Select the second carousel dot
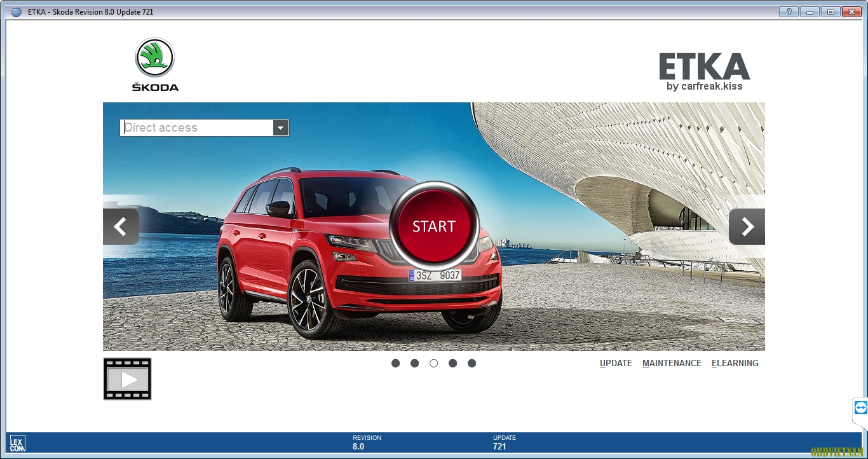The height and width of the screenshot is (459, 868). [415, 363]
